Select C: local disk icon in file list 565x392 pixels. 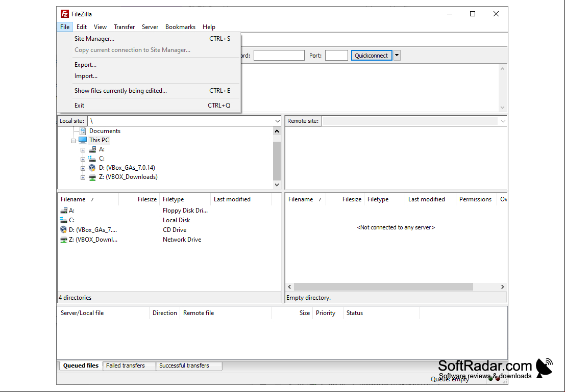pos(64,220)
